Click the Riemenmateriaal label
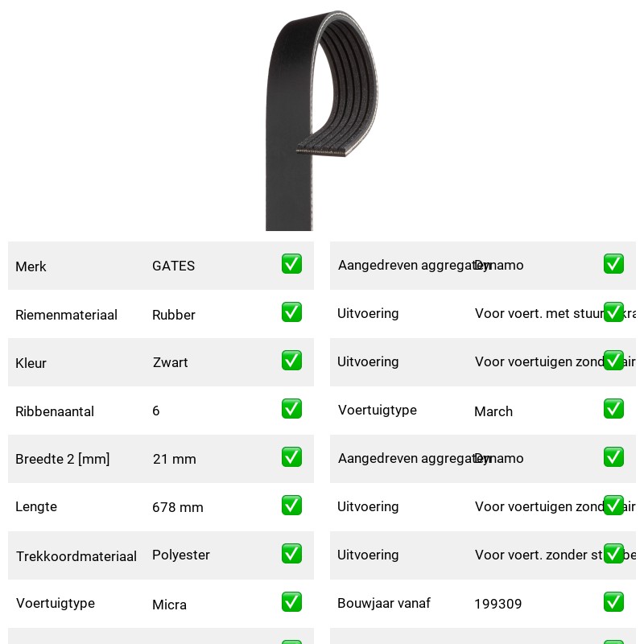 click(x=66, y=315)
